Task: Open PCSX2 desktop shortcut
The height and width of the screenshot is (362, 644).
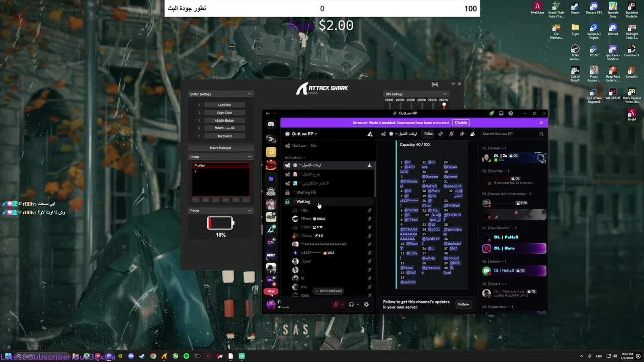Action: coord(594,51)
